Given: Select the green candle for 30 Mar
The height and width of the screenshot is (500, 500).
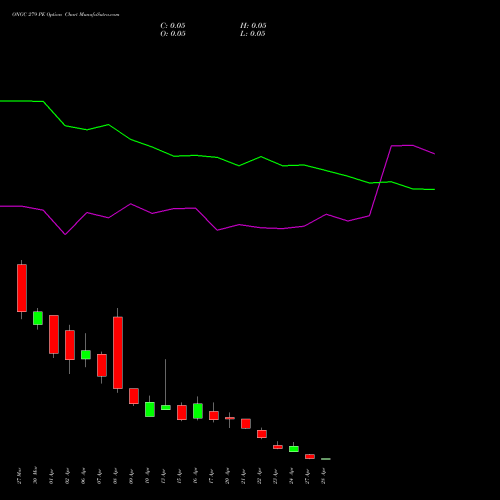Looking at the screenshot, I should click(x=38, y=318).
